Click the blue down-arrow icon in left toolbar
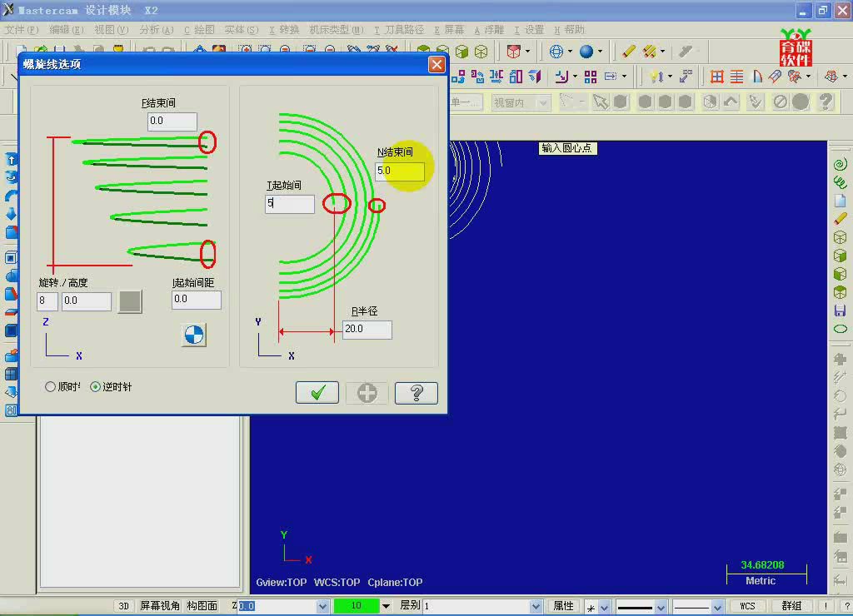Screen dimensions: 853x616 [x=11, y=214]
